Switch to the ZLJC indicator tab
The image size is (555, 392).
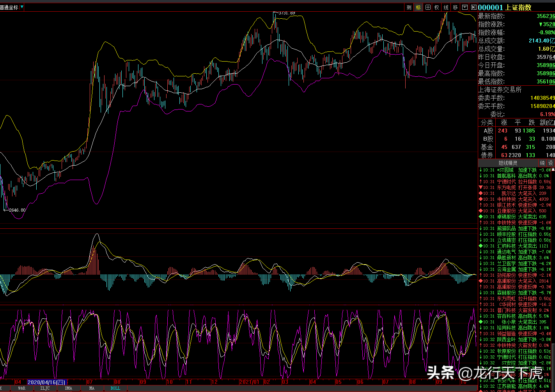[45, 388]
